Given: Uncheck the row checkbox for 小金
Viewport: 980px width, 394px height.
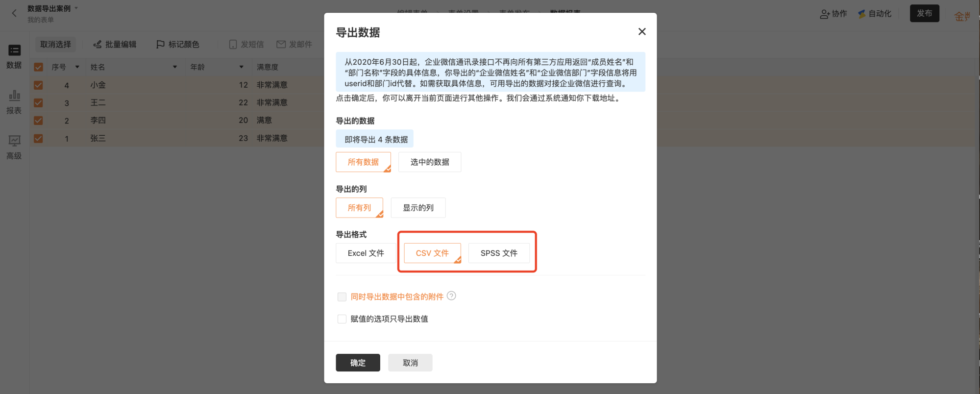Looking at the screenshot, I should (38, 85).
